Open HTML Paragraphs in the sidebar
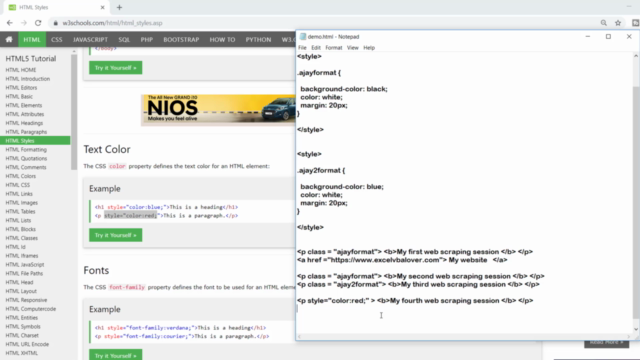 26,132
